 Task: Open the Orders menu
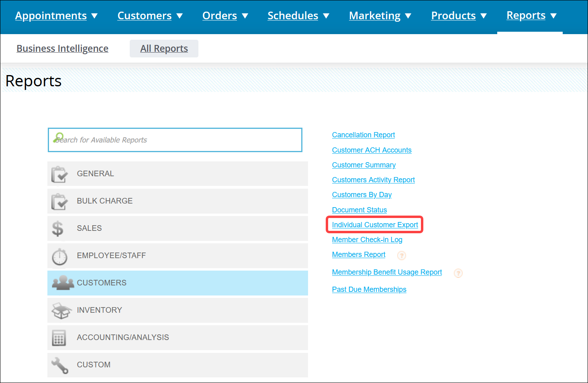pos(220,16)
